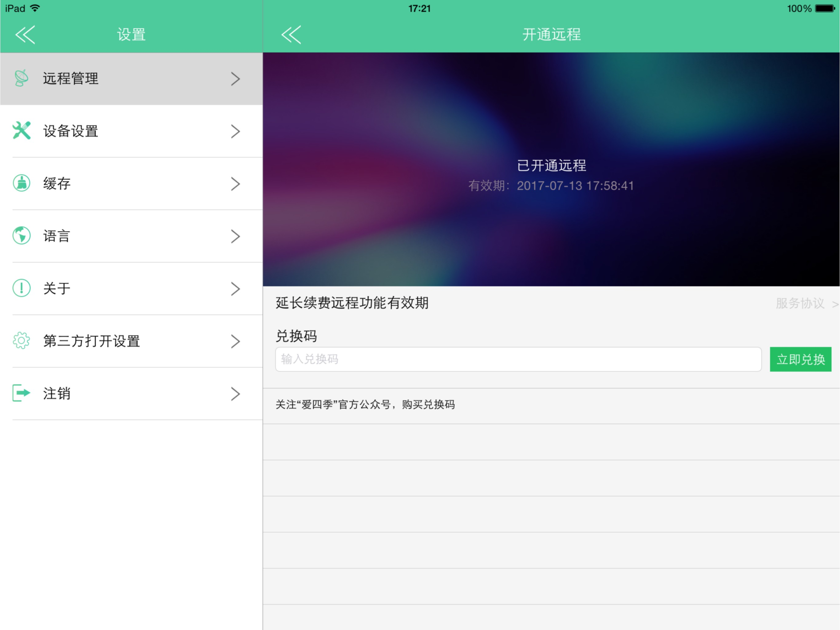Tap the back arrows beside 设置 title

(x=25, y=34)
